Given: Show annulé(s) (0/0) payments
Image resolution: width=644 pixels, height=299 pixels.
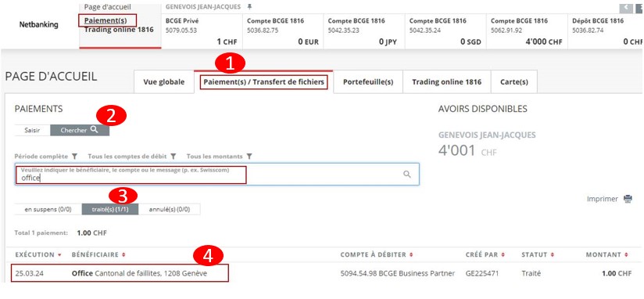Looking at the screenshot, I should tap(170, 209).
